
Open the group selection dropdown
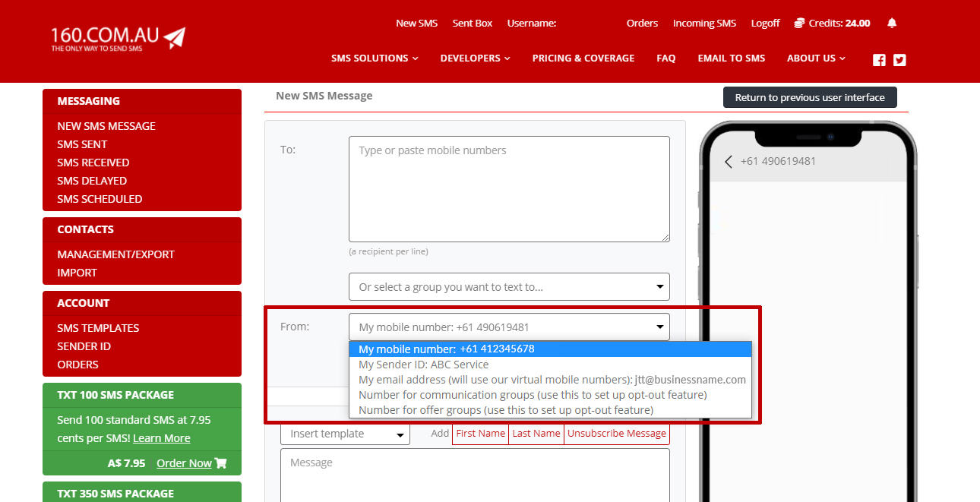pyautogui.click(x=509, y=287)
